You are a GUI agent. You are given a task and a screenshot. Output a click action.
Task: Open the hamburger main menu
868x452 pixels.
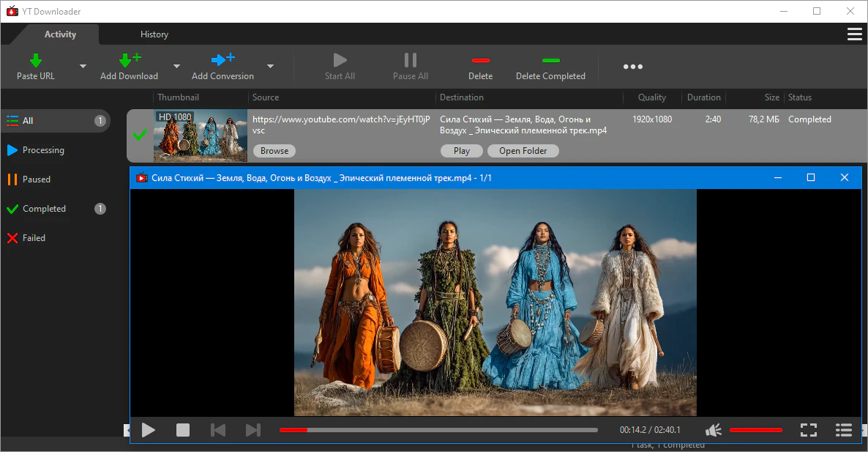tap(854, 34)
